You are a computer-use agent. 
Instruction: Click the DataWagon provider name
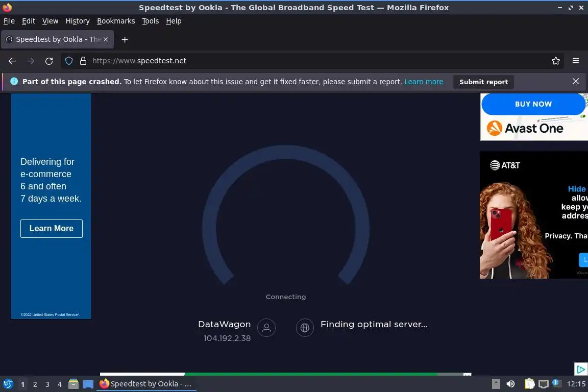(x=224, y=324)
